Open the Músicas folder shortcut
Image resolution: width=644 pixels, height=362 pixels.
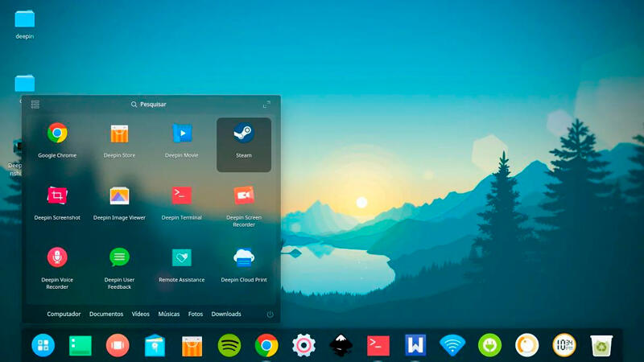pyautogui.click(x=169, y=314)
